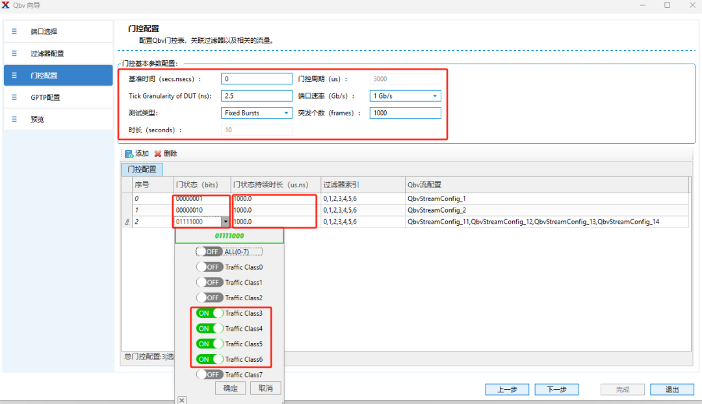Click the Tick Granularity of DUT field
The height and width of the screenshot is (404, 702).
coord(255,96)
